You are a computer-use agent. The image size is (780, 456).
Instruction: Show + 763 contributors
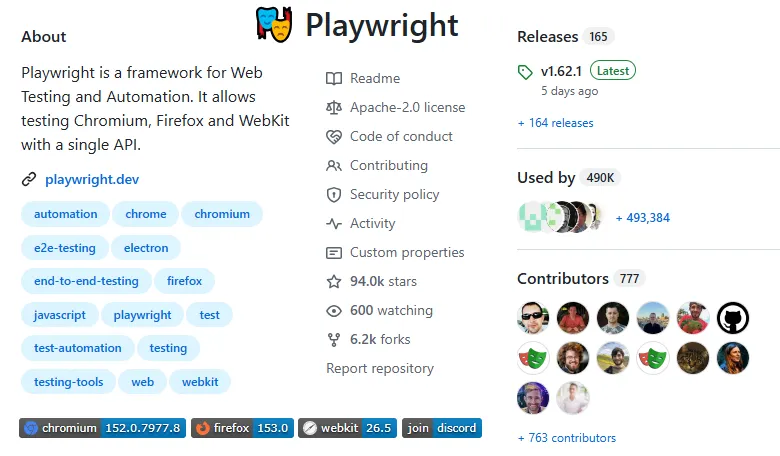pos(567,438)
